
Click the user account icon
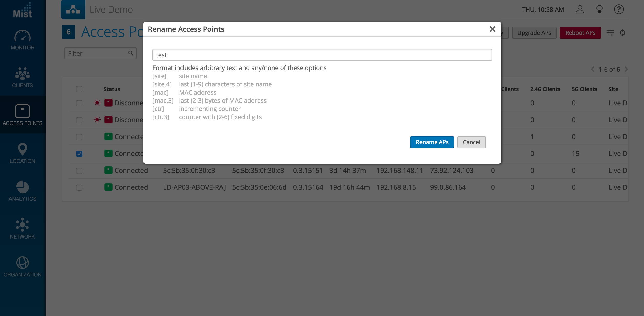(x=580, y=9)
